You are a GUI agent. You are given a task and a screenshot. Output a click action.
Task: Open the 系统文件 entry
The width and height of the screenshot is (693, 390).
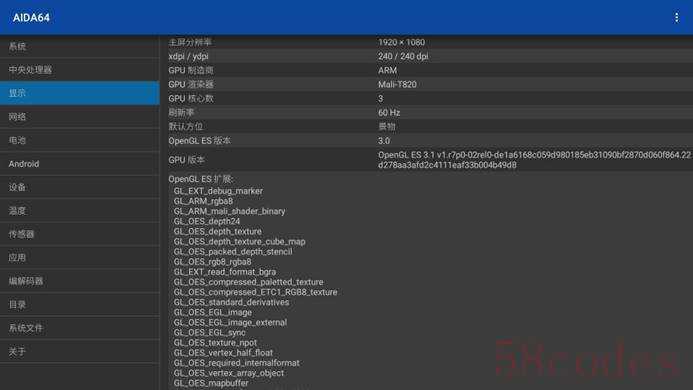[80, 328]
